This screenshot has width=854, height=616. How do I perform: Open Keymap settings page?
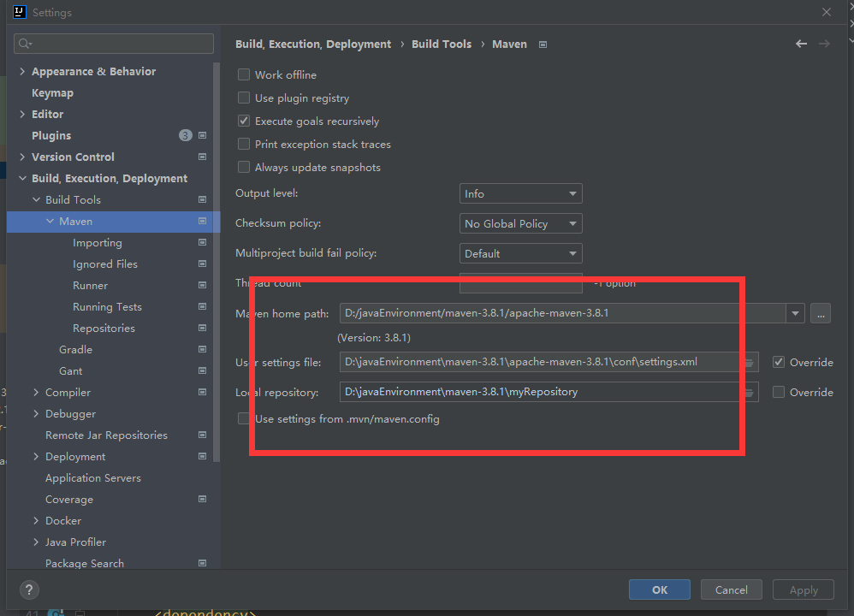[52, 93]
